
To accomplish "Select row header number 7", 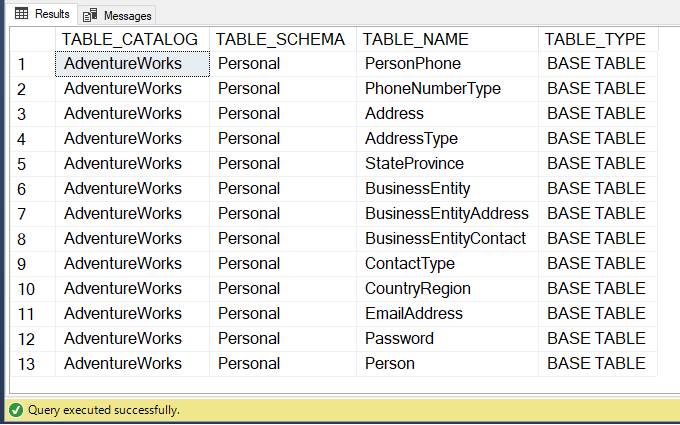I will tap(33, 214).
